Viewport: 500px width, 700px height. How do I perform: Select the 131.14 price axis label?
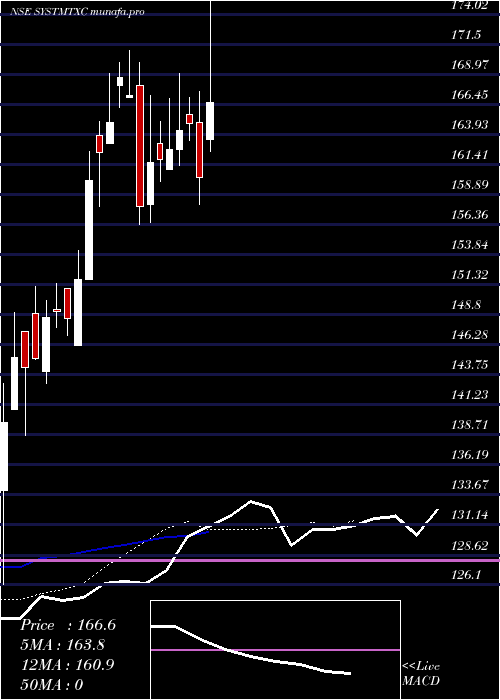[470, 515]
